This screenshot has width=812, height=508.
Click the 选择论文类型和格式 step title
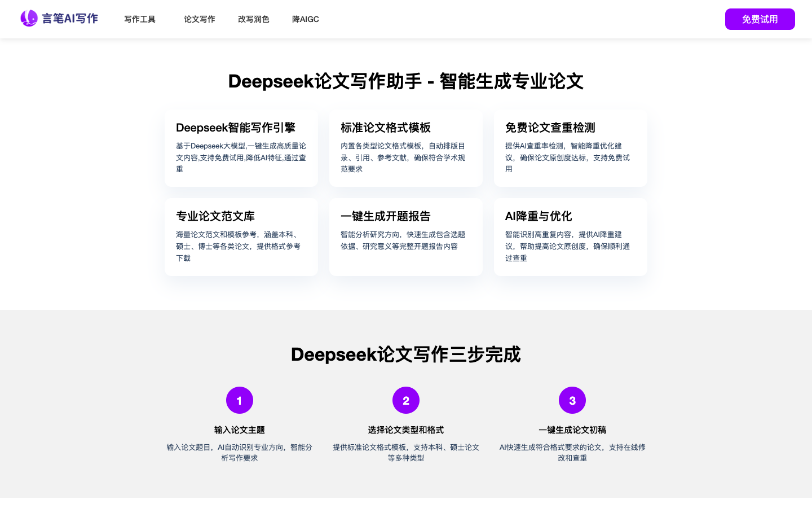point(406,430)
